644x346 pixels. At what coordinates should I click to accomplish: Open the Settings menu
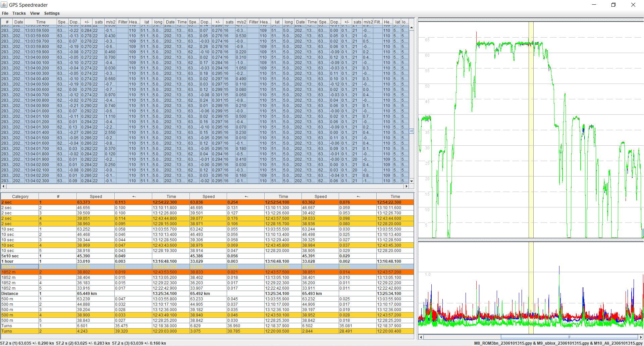[52, 13]
